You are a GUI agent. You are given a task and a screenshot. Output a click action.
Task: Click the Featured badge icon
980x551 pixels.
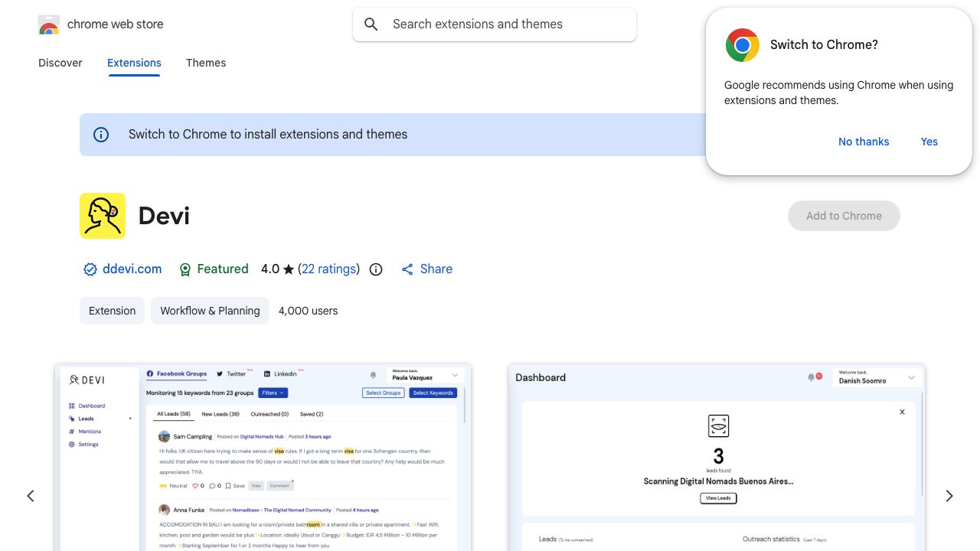click(x=185, y=269)
